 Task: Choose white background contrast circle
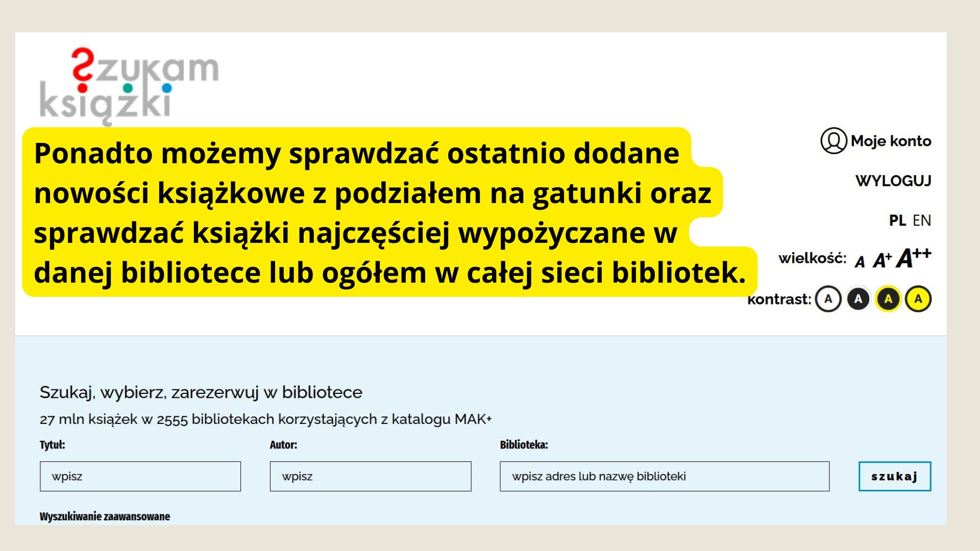point(828,299)
